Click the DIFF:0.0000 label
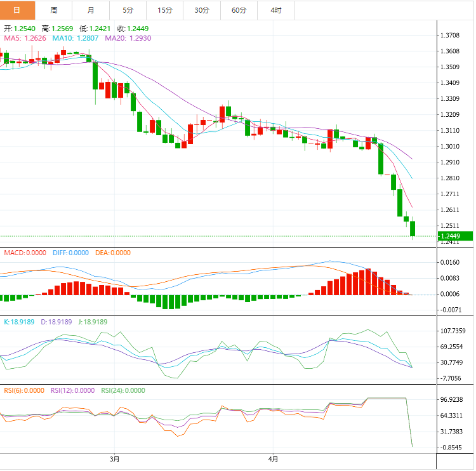476x471 pixels. click(70, 253)
